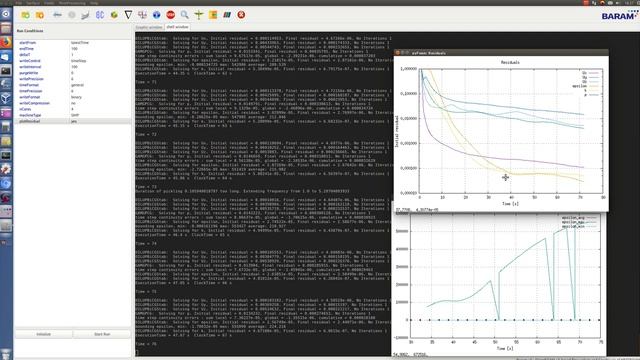Click the blue round info icon
This screenshot has width=640, height=360.
click(x=156, y=15)
